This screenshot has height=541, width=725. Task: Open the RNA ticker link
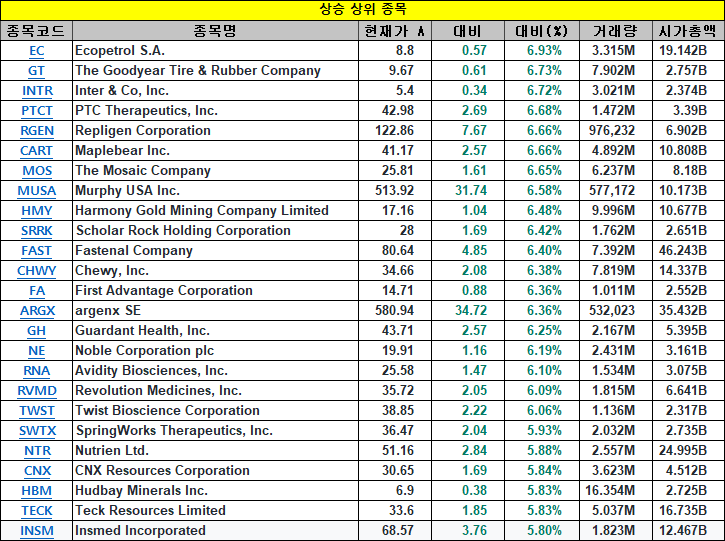pyautogui.click(x=37, y=371)
